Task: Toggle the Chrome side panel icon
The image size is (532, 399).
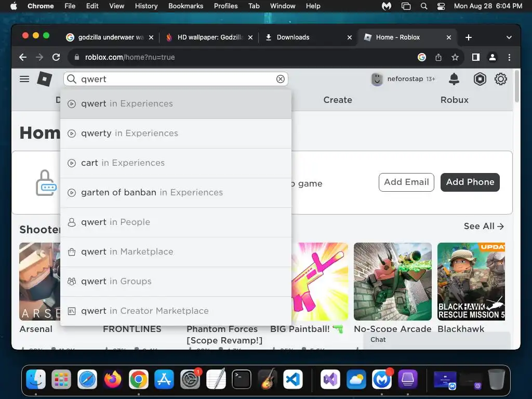Action: click(x=476, y=57)
